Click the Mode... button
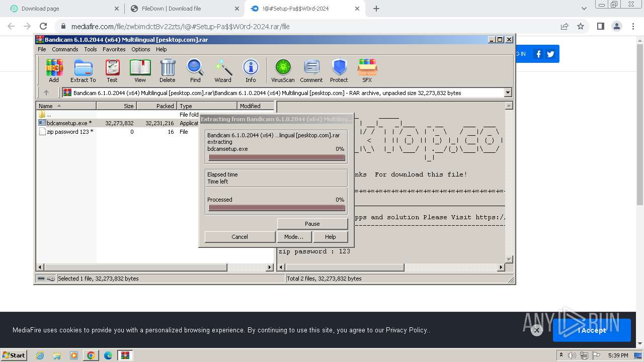644x362 pixels. point(294,237)
